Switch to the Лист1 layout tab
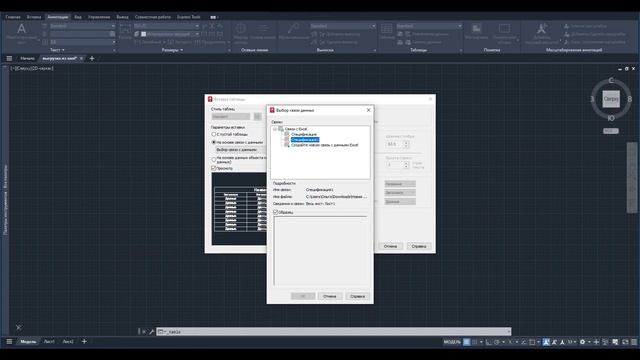 [49, 342]
